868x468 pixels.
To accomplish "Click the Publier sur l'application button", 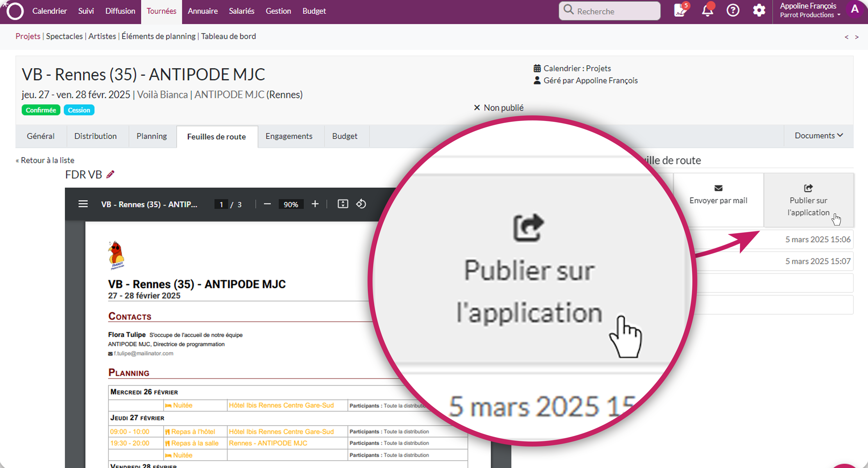I will [x=809, y=200].
